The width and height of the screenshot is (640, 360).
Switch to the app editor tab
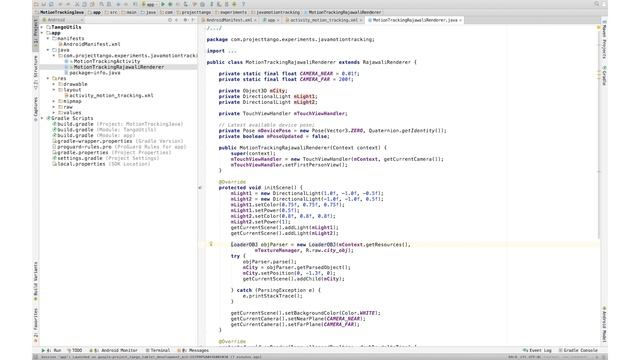tap(271, 20)
